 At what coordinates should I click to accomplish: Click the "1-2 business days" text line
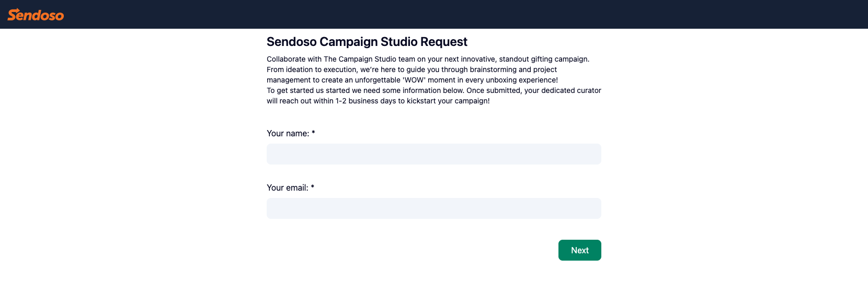pos(378,101)
